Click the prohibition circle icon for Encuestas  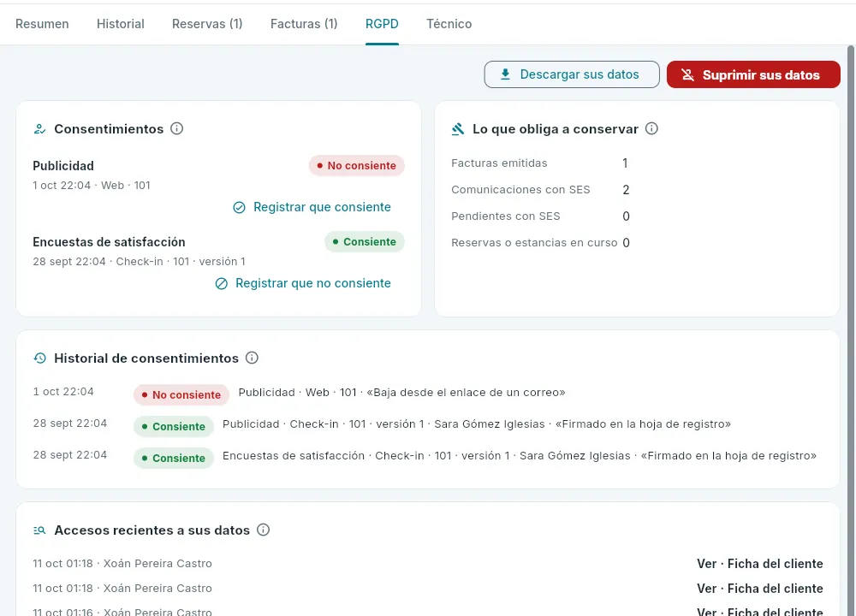(x=221, y=284)
